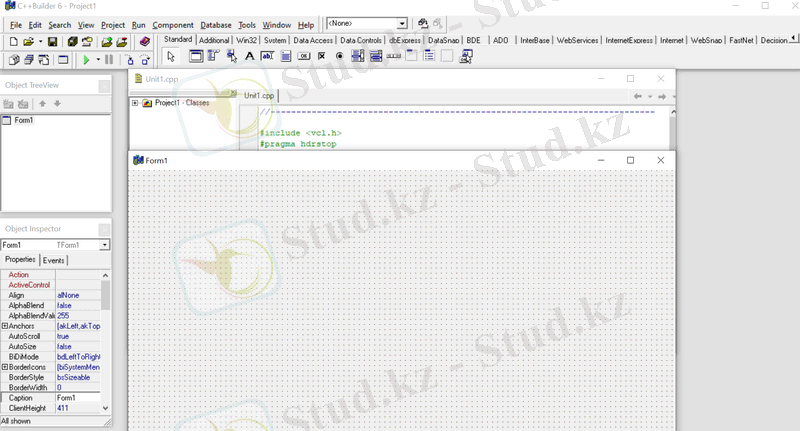Select the Frames component icon
Image resolution: width=800 pixels, height=431 pixels.
click(196, 56)
